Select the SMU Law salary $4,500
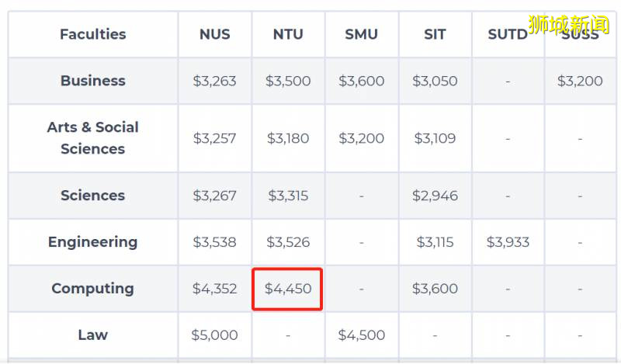This screenshot has height=364, width=621. point(361,335)
